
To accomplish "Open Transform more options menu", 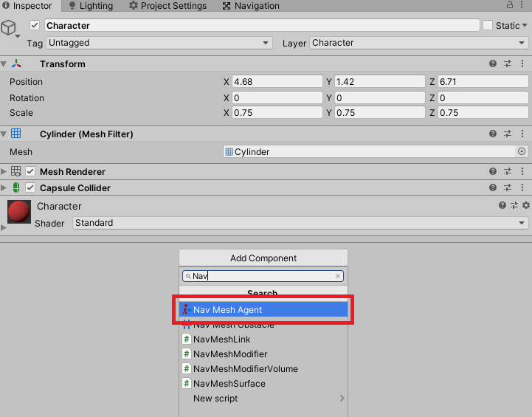I will 522,63.
